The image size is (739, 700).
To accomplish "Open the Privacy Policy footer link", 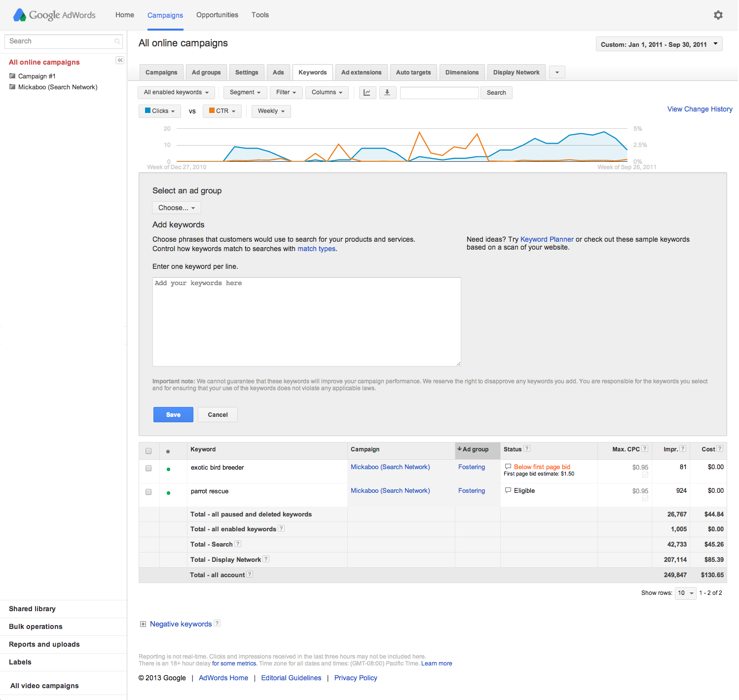I will click(x=356, y=678).
